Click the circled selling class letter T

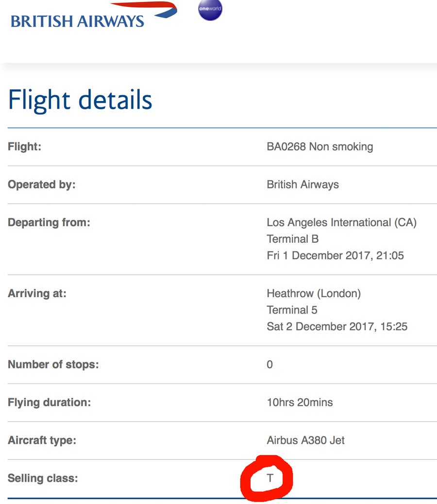coord(270,478)
